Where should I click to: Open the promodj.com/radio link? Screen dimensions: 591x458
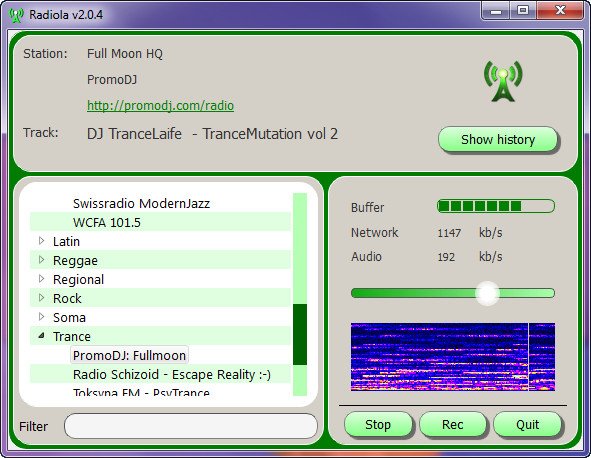160,106
